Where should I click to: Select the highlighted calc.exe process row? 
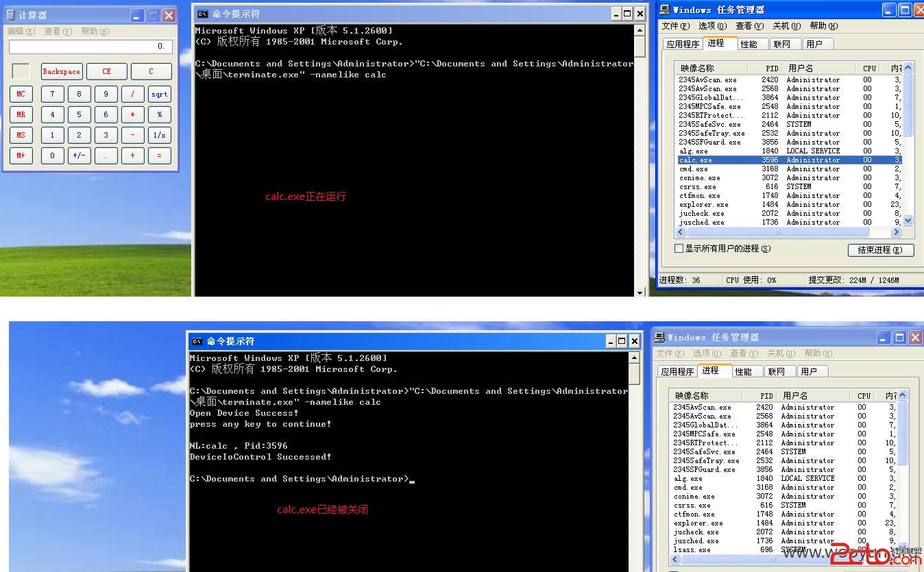pos(754,160)
